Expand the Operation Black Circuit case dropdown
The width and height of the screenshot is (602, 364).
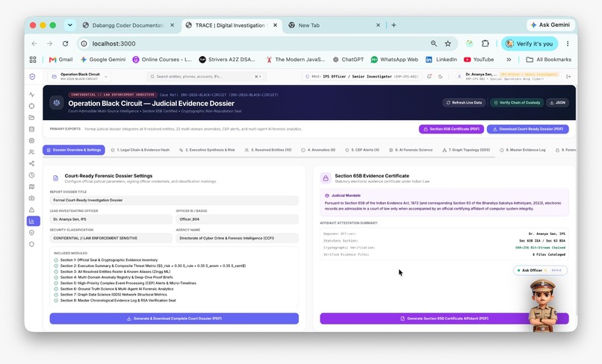point(79,76)
